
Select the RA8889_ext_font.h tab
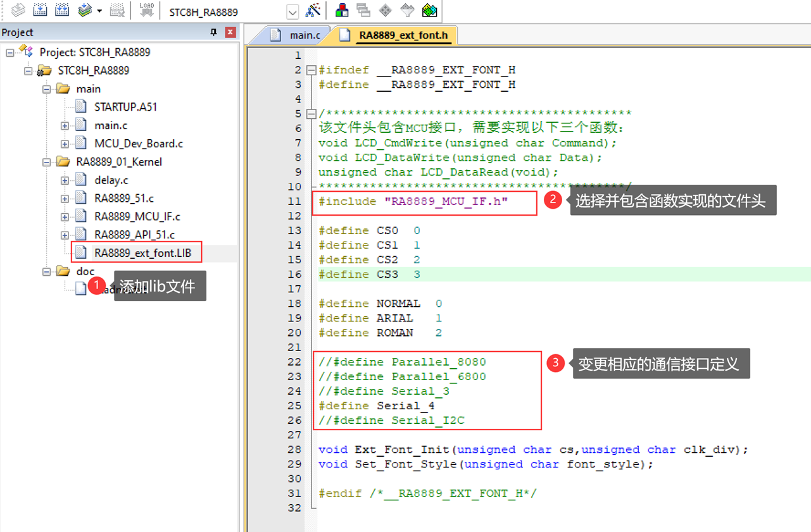[x=403, y=35]
